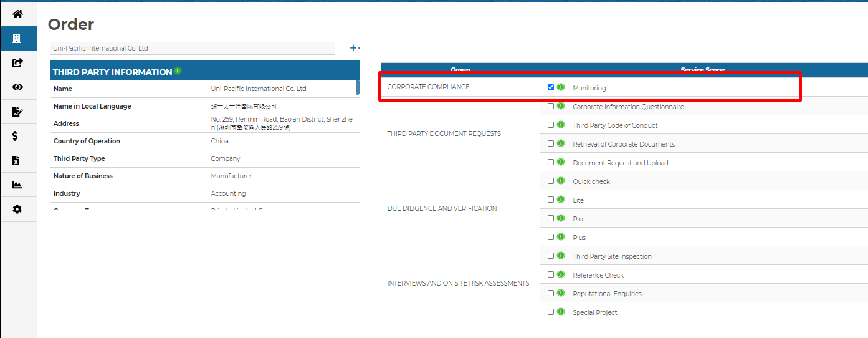Click info icon next to Special Project
This screenshot has height=338, width=868.
coord(561,312)
